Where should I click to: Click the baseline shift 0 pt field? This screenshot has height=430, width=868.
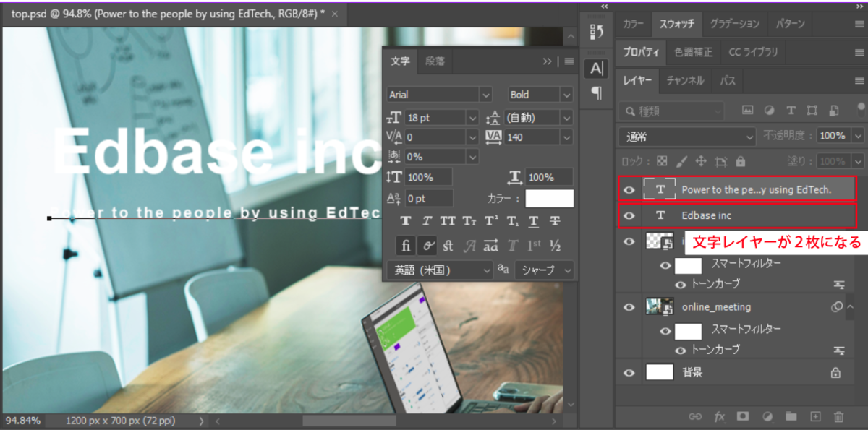pyautogui.click(x=429, y=199)
